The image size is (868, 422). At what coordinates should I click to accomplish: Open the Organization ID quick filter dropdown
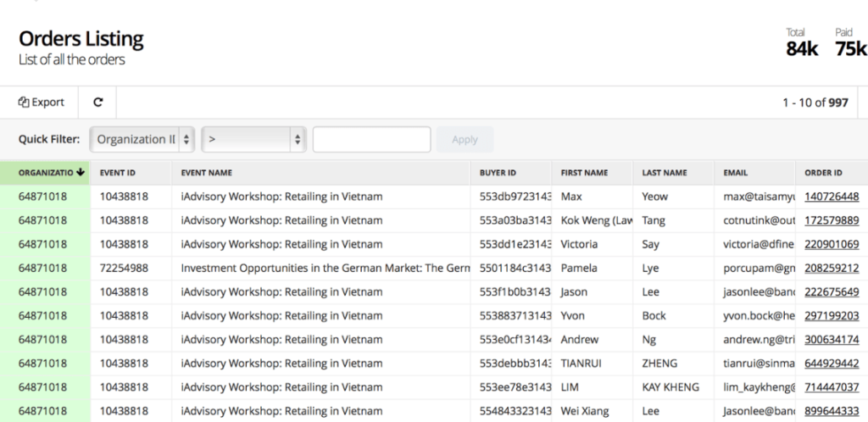click(x=142, y=140)
